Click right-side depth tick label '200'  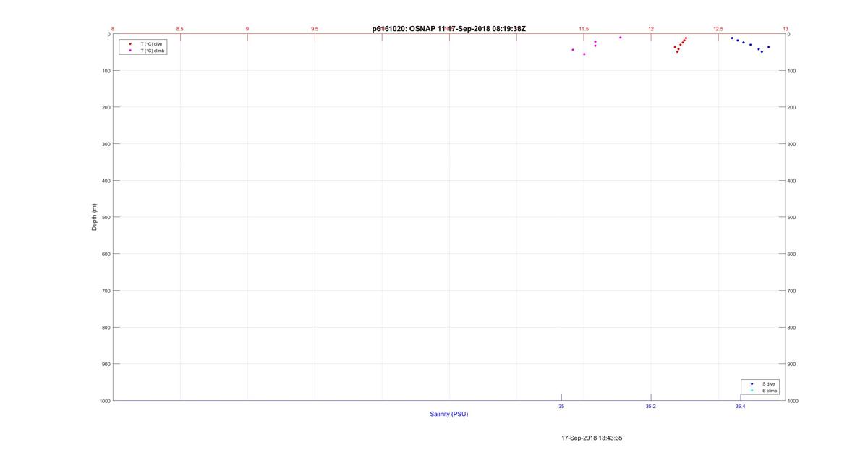click(x=792, y=107)
